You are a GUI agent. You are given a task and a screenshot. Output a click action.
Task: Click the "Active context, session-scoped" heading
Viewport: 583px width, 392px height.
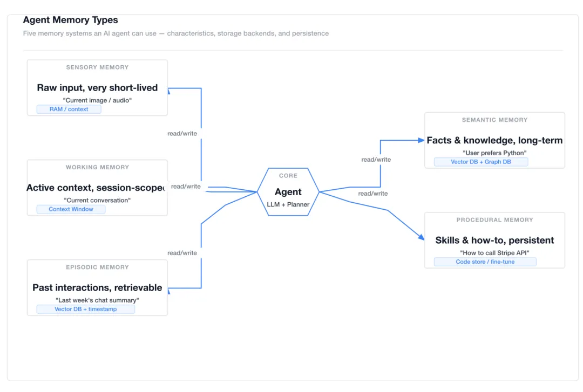pyautogui.click(x=96, y=188)
